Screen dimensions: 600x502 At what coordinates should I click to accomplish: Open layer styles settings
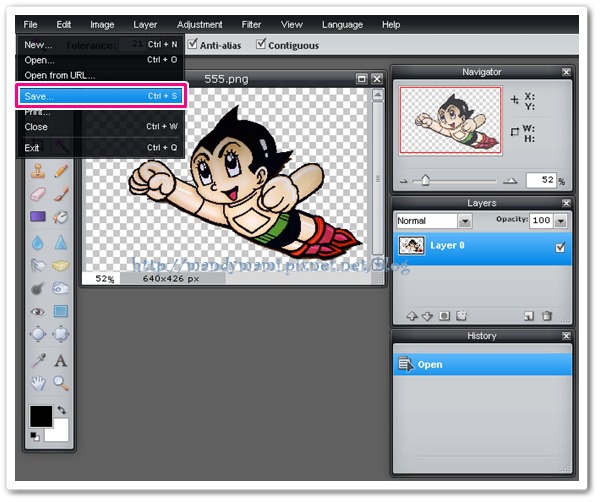(461, 316)
